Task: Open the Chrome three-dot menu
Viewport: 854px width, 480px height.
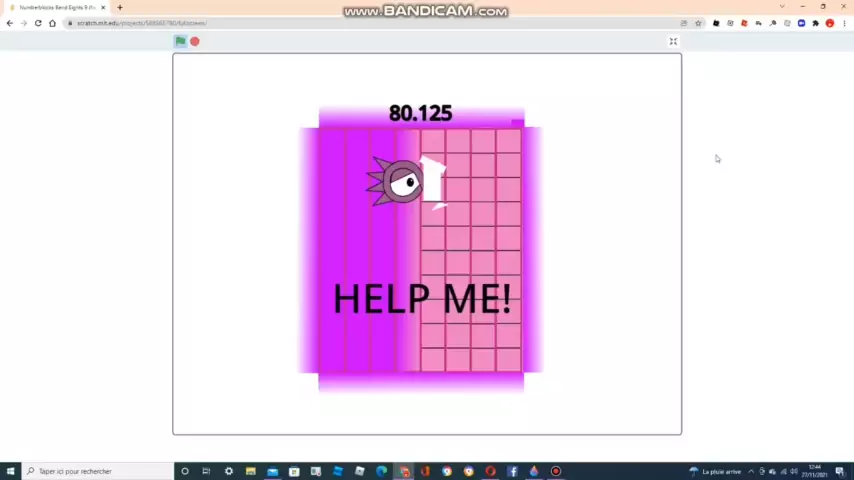Action: click(844, 23)
